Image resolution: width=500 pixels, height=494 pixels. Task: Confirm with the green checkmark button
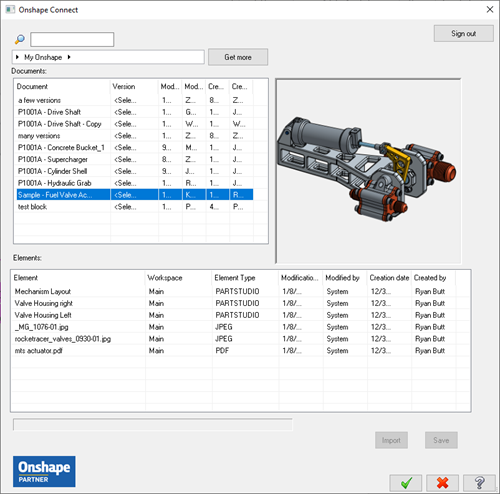point(406,483)
